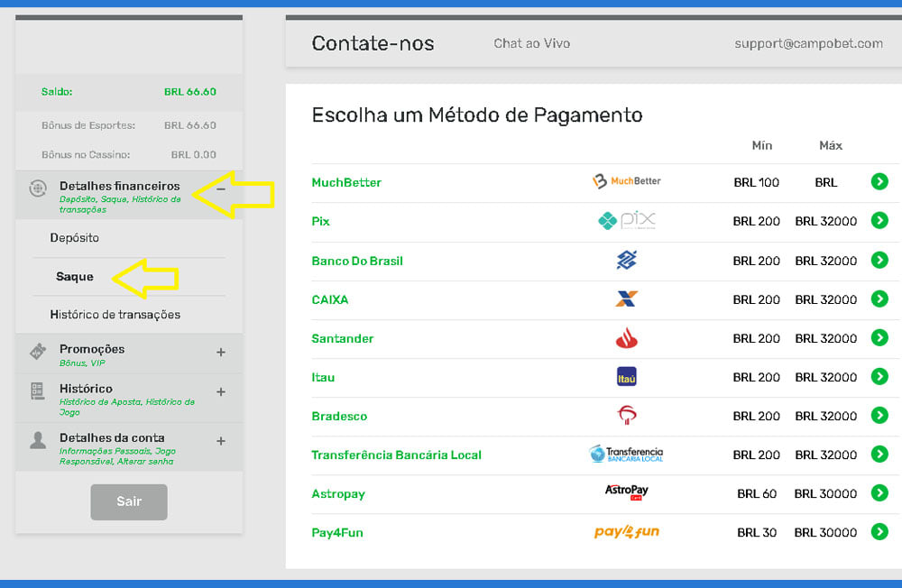This screenshot has width=902, height=588.
Task: Click the Detalhes da conta heading
Action: [112, 437]
